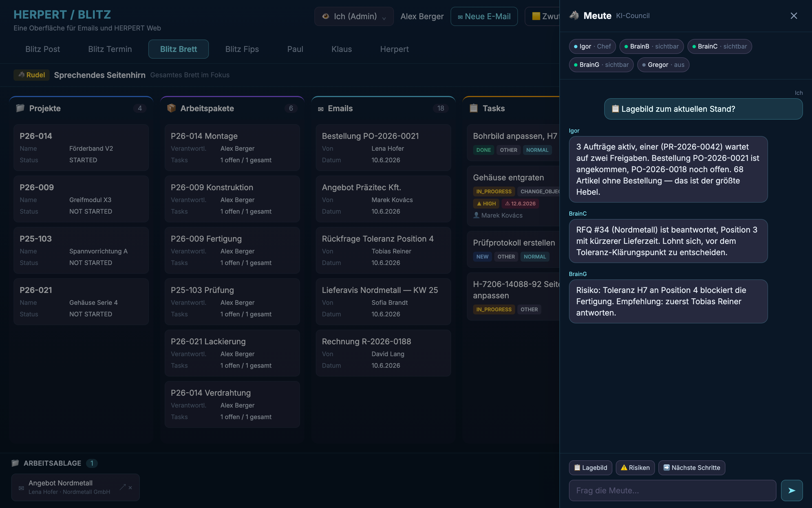
Task: Click the Arbeitsablage count badge 1
Action: point(92,463)
